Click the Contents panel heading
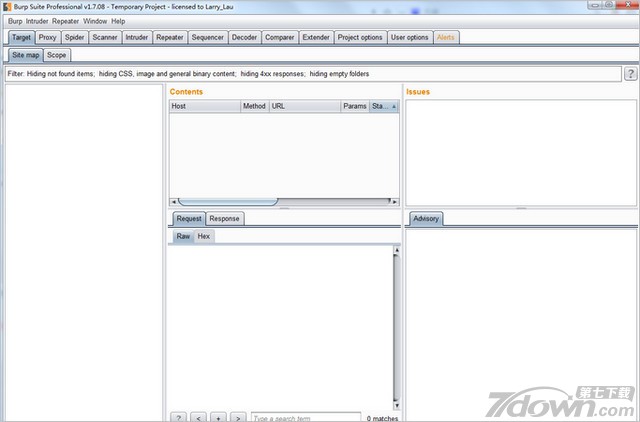This screenshot has width=640, height=422. (186, 92)
